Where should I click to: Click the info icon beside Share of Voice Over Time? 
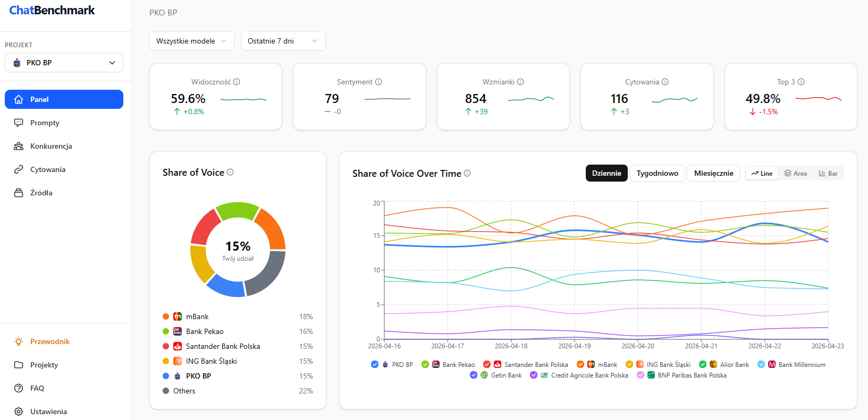point(467,173)
